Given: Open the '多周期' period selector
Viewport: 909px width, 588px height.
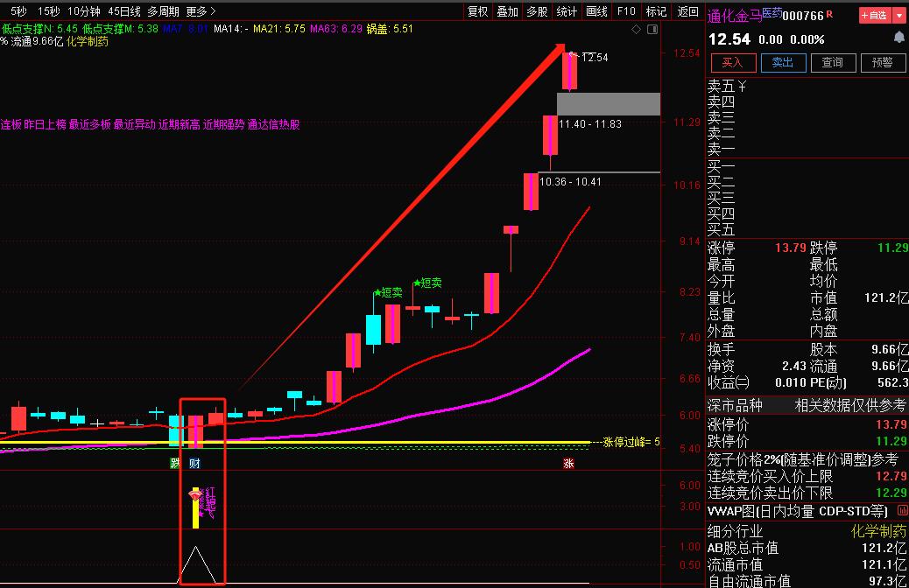Looking at the screenshot, I should (x=163, y=11).
